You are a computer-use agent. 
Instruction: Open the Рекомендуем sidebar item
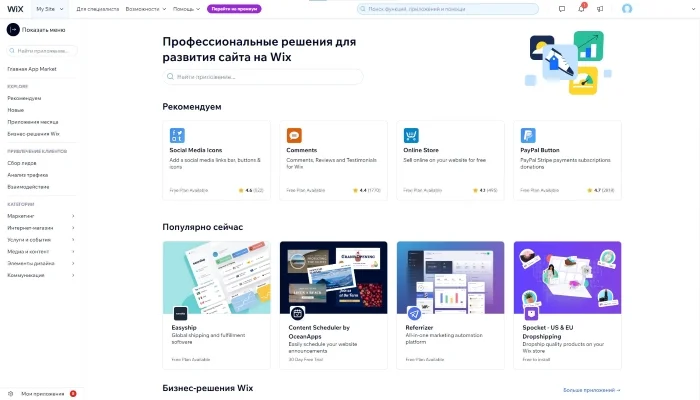coord(24,98)
